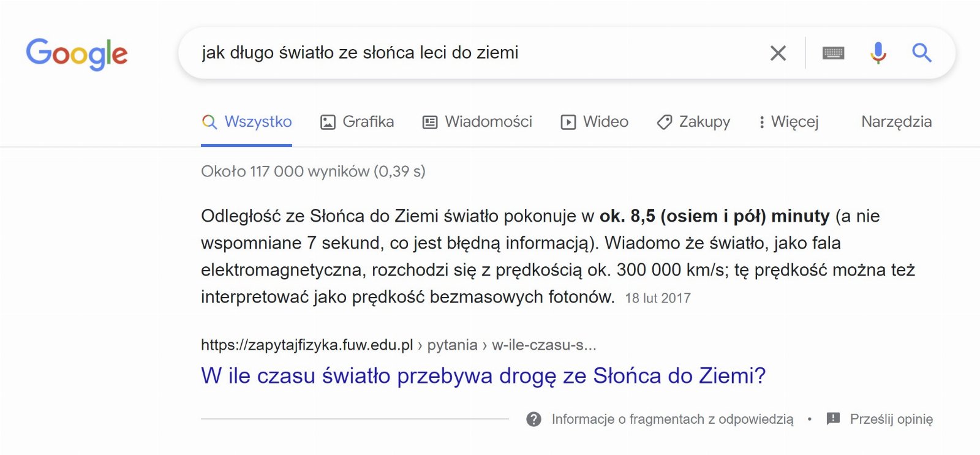The image size is (980, 455).
Task: Click the Google logo
Action: tap(77, 54)
